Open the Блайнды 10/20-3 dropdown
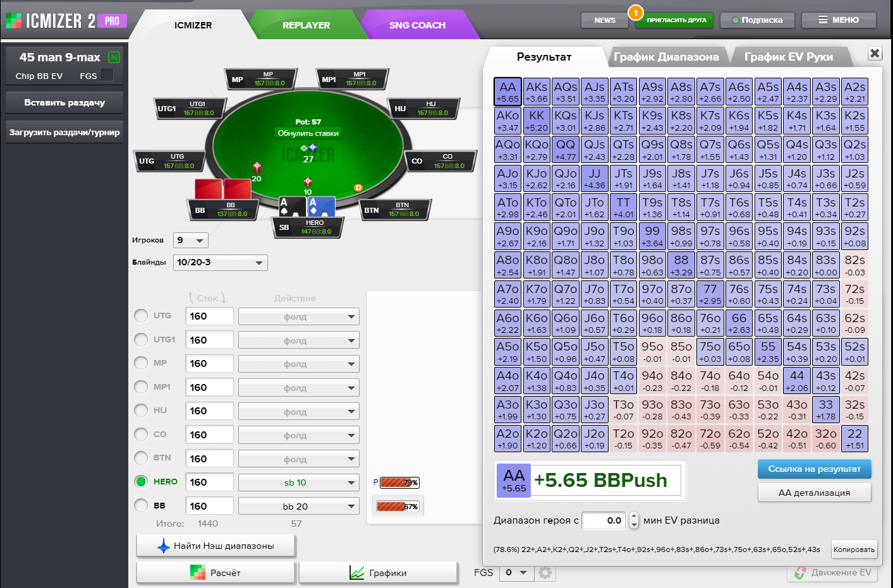This screenshot has height=588, width=893. tap(221, 262)
